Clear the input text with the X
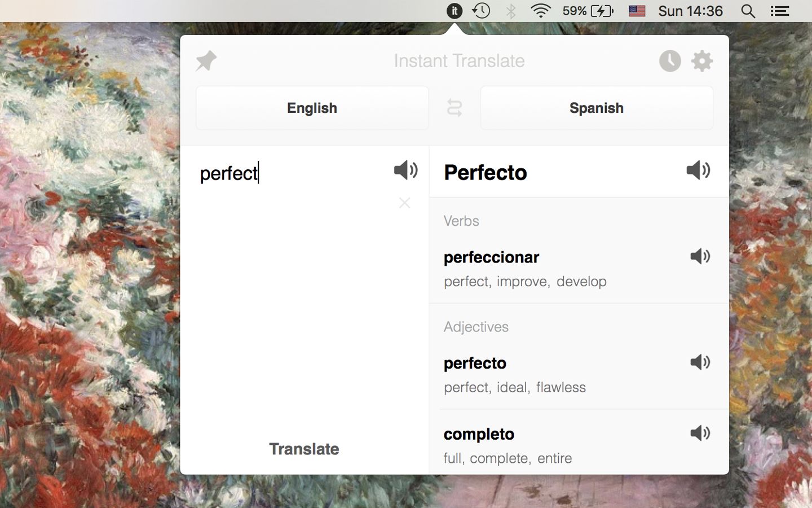The height and width of the screenshot is (508, 812). 404,203
